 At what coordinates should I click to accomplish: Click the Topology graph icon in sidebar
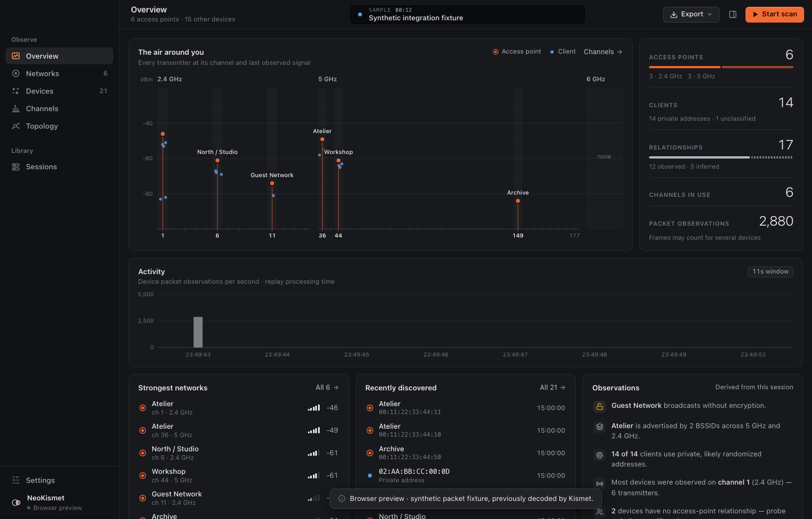(x=16, y=126)
